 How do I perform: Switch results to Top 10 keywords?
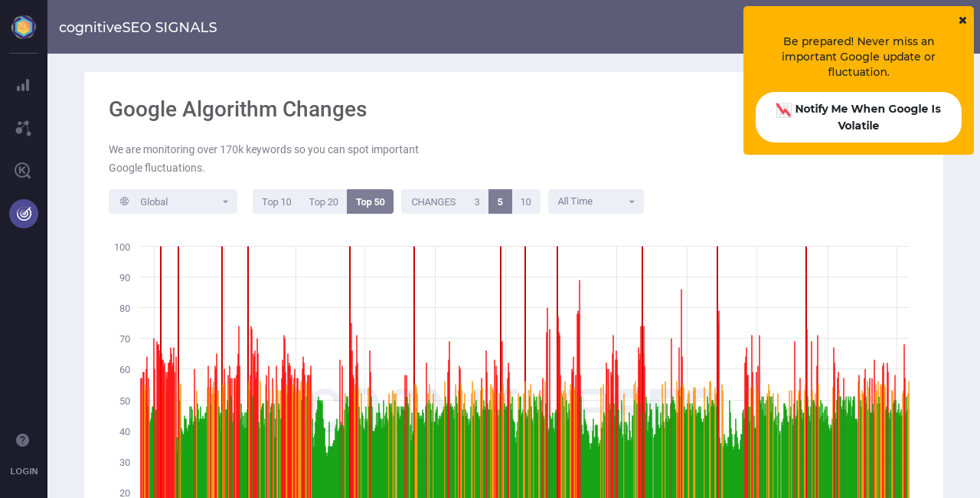point(276,201)
